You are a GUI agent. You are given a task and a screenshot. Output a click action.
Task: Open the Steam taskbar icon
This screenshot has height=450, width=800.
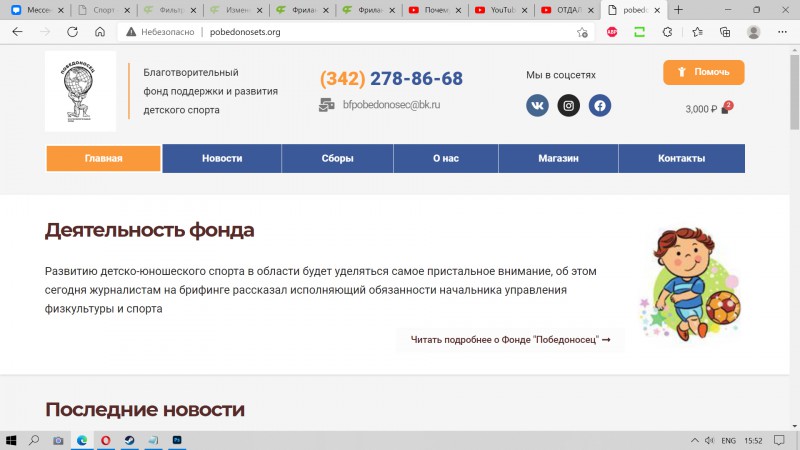click(x=130, y=440)
